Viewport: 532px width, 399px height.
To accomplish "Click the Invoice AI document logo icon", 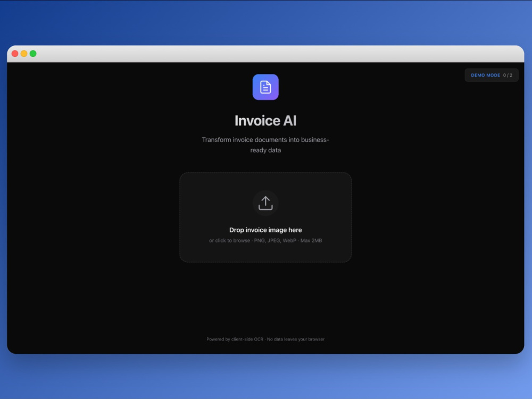I will click(x=265, y=87).
